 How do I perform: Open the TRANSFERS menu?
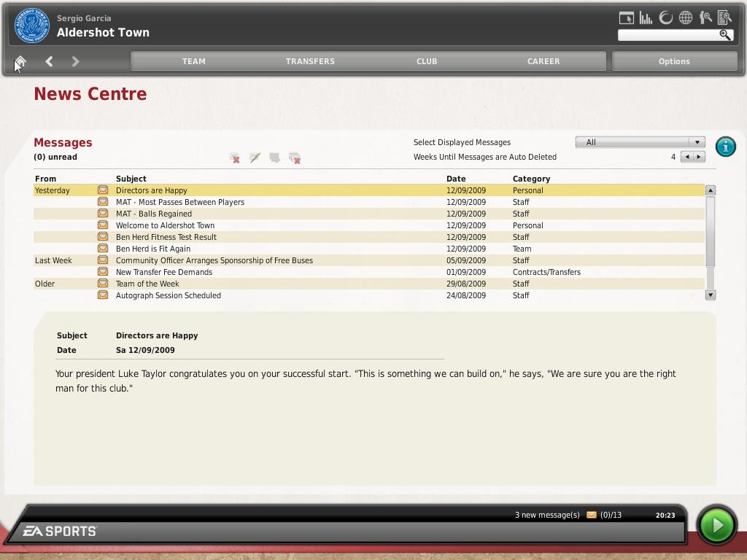pos(310,61)
